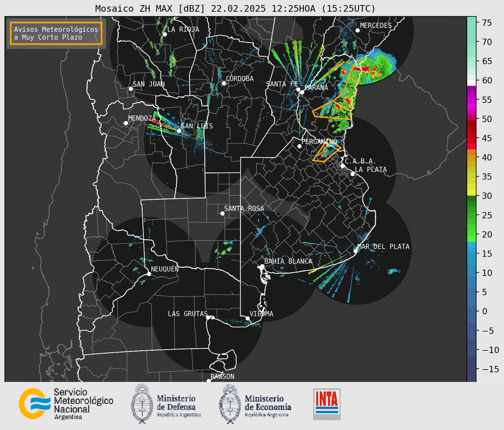504x430 pixels.
Task: Click the Ministerio de Economía text
Action: 268,406
